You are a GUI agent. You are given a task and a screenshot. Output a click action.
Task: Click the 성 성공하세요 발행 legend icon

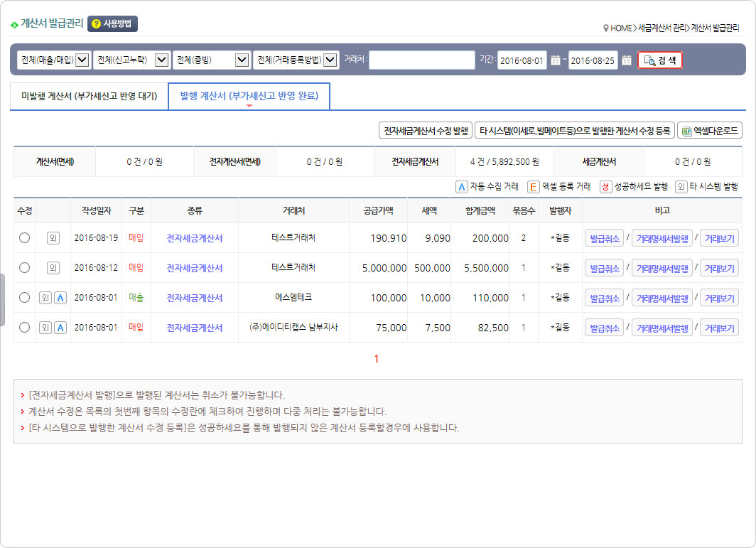pyautogui.click(x=605, y=187)
